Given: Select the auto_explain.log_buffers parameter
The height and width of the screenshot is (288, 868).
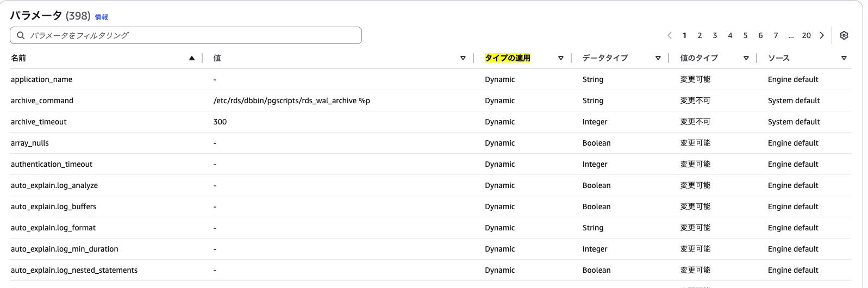Looking at the screenshot, I should [x=53, y=206].
